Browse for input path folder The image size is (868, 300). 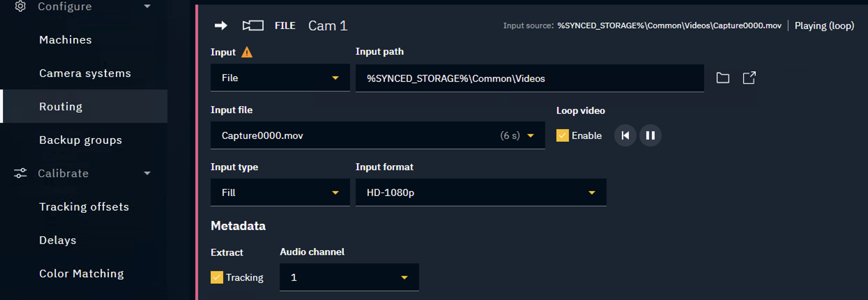tap(723, 78)
